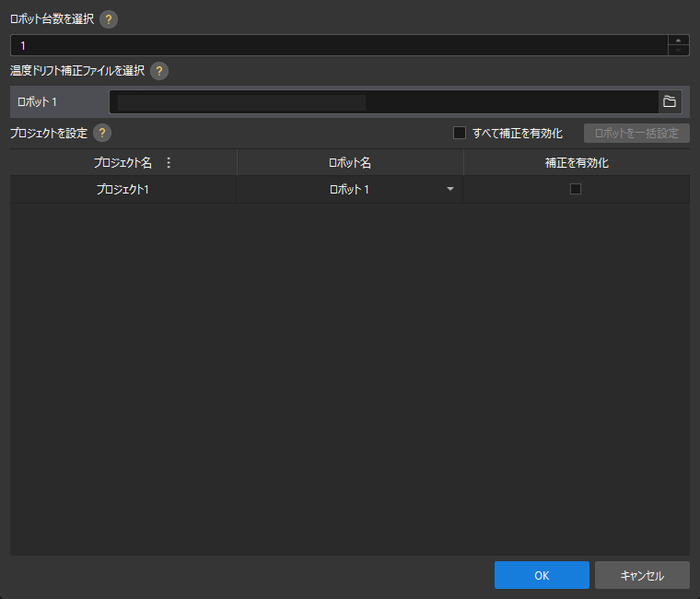The width and height of the screenshot is (700, 599).
Task: Browse folder for ロボット 1 file
Action: point(670,102)
